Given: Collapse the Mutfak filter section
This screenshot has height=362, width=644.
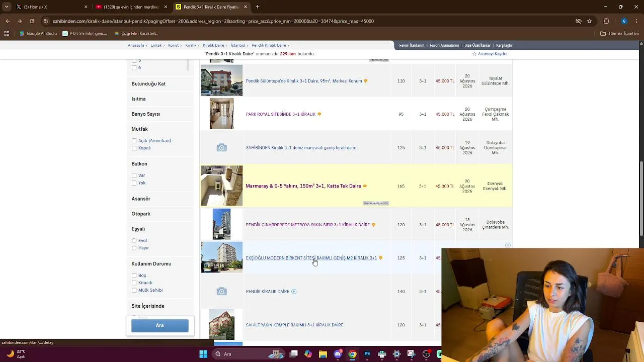Looking at the screenshot, I should pos(139,129).
